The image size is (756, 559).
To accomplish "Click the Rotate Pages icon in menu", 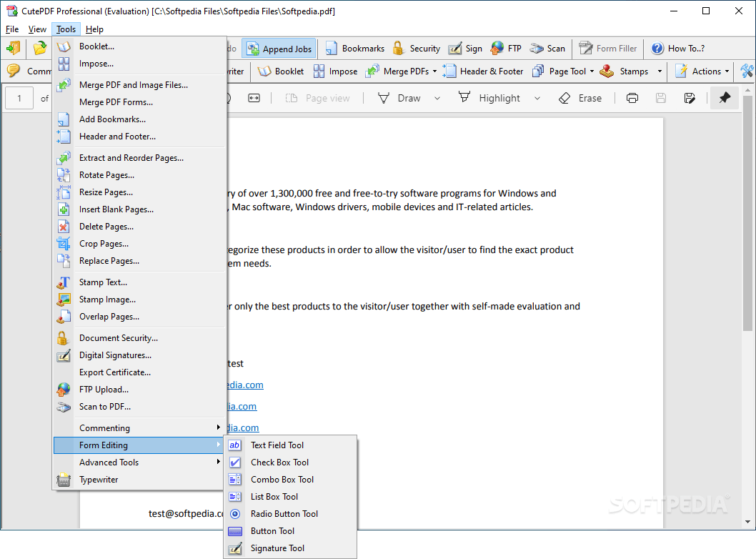I will pos(64,175).
